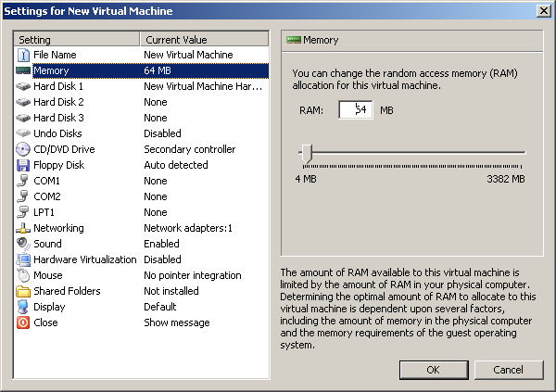Open the Display setting

[x=49, y=307]
